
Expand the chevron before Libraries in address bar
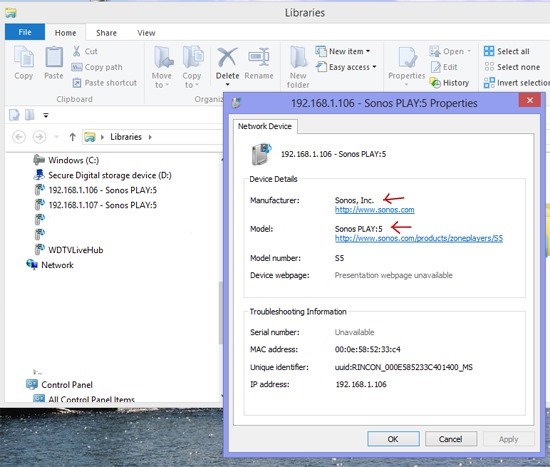tap(102, 137)
